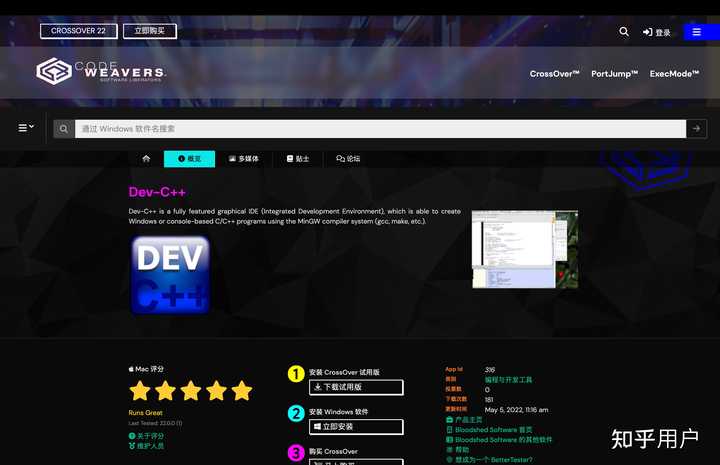The height and width of the screenshot is (465, 720).
Task: Enlarge the Dev-C++ screenshot thumbnail
Action: click(x=525, y=249)
